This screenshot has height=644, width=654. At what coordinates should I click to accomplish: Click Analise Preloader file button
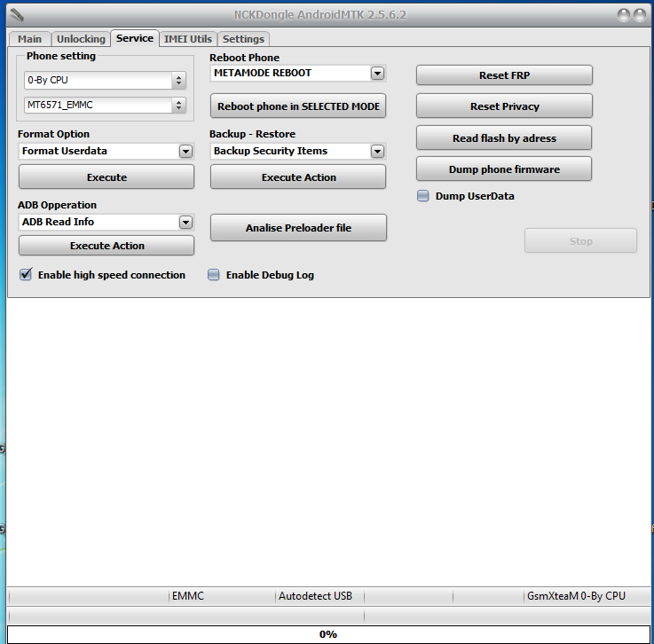[298, 228]
